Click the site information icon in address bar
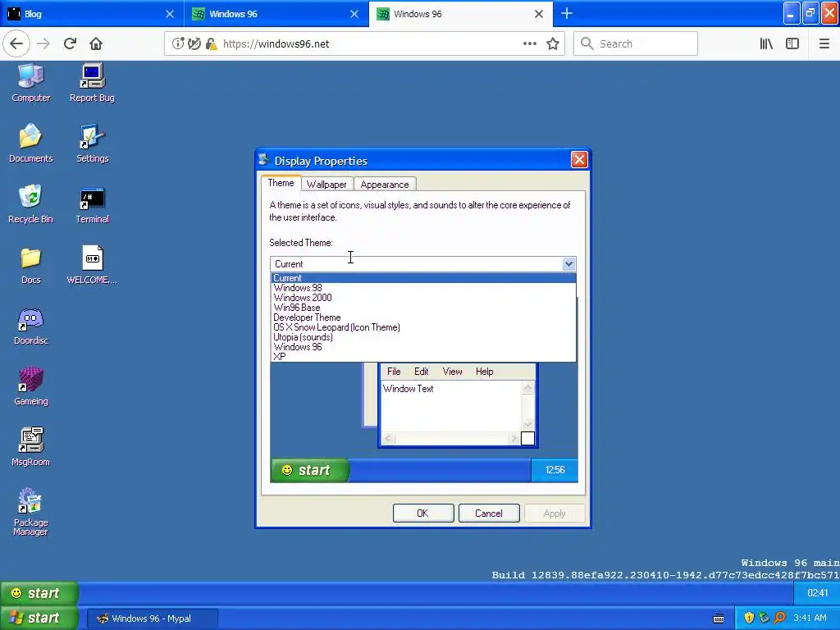 [178, 43]
